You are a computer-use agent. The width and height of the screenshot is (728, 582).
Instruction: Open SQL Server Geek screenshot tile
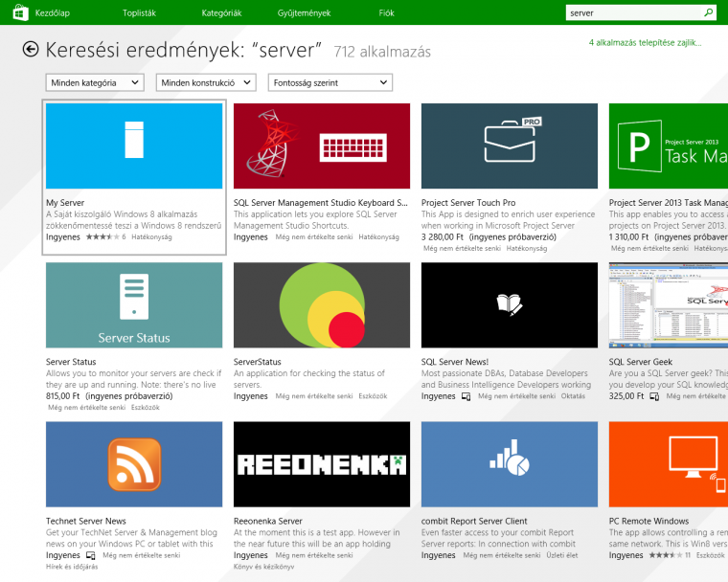669,305
